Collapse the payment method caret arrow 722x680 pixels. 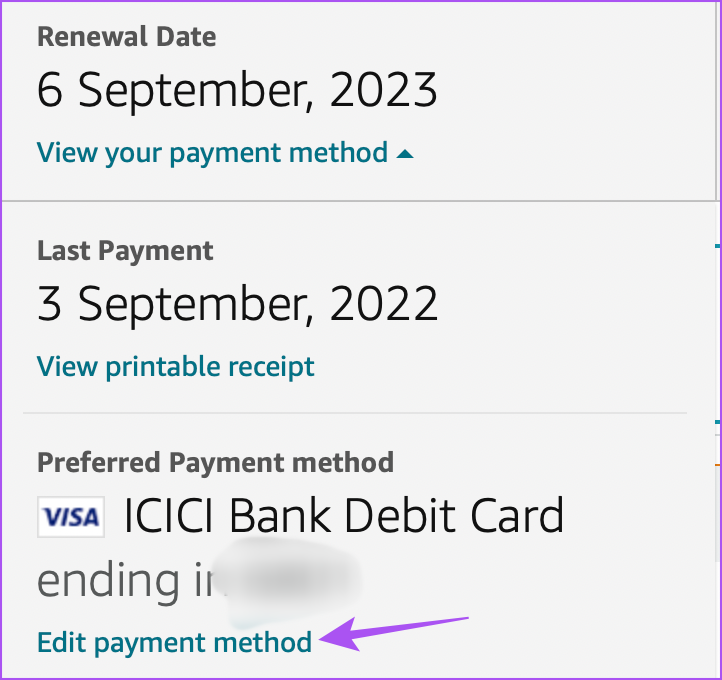tap(405, 154)
